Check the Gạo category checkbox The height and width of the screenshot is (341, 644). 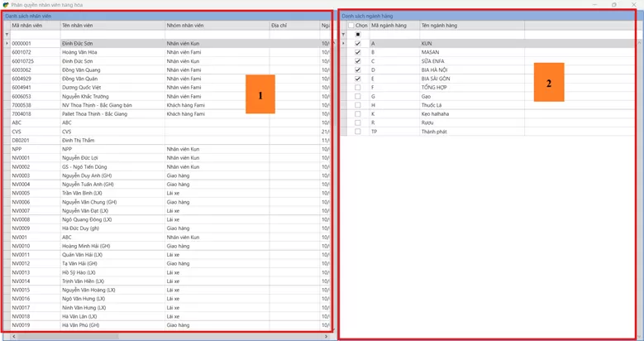358,96
